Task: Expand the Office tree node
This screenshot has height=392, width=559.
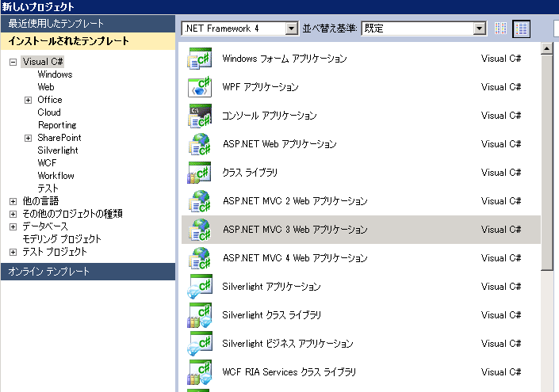Action: click(28, 100)
